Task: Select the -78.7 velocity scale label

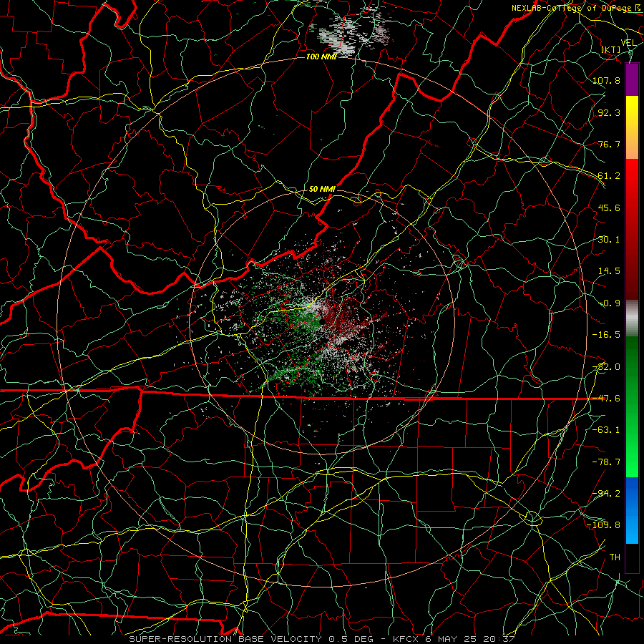Action: point(606,462)
